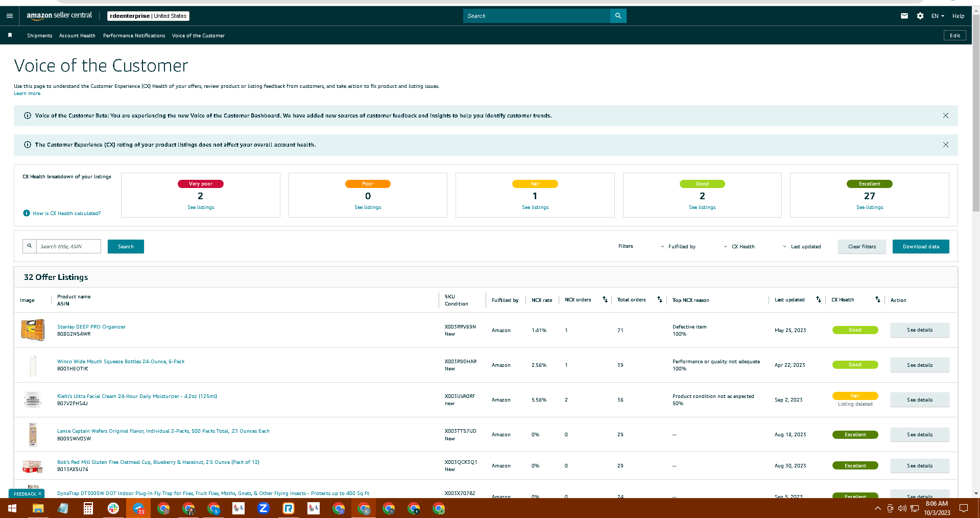
Task: Open Kiehl's Ultra Facial Cream product link
Action: (x=137, y=396)
